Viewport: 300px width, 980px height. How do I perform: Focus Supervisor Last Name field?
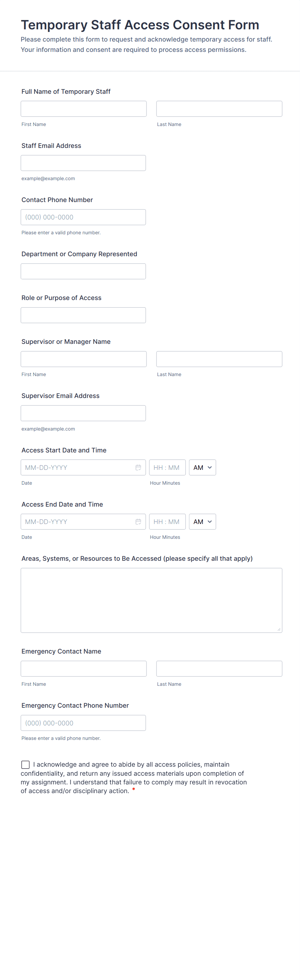click(x=219, y=359)
